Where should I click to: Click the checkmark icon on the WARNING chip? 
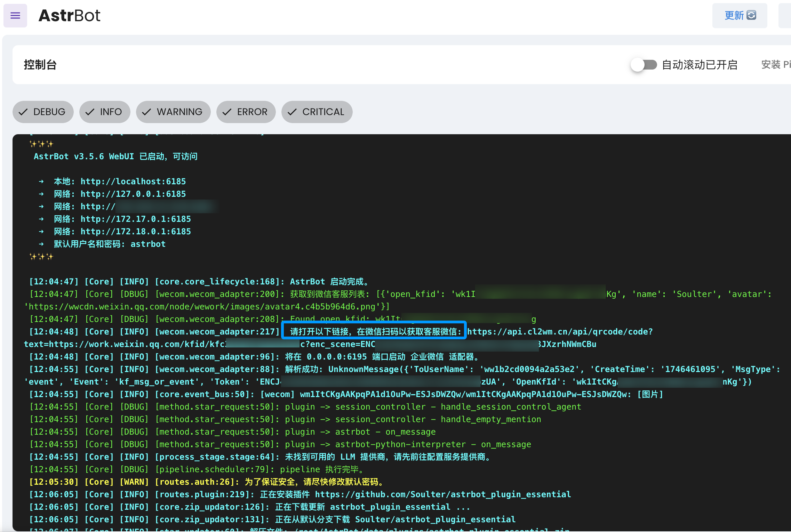click(x=146, y=112)
